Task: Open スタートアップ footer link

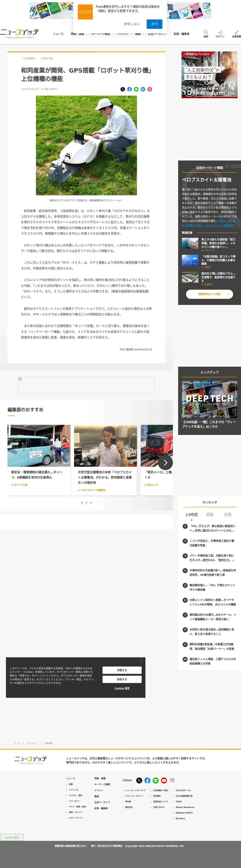Action: (x=76, y=818)
